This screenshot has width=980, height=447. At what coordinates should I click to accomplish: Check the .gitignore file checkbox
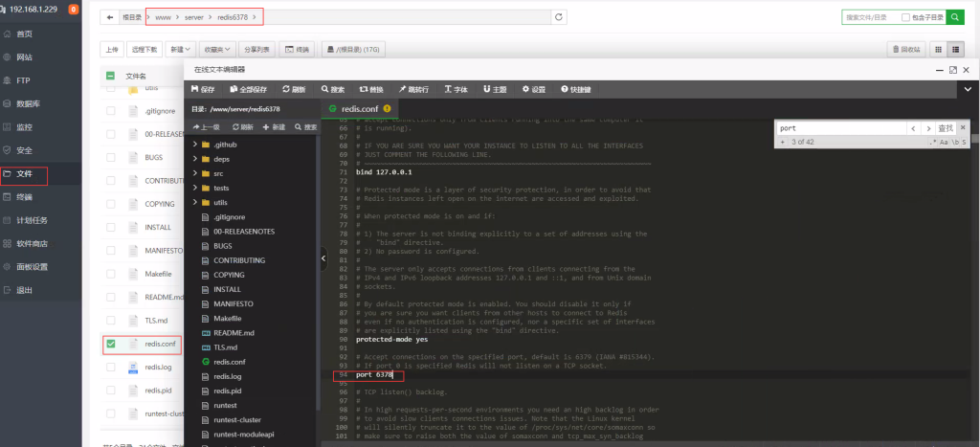point(110,110)
